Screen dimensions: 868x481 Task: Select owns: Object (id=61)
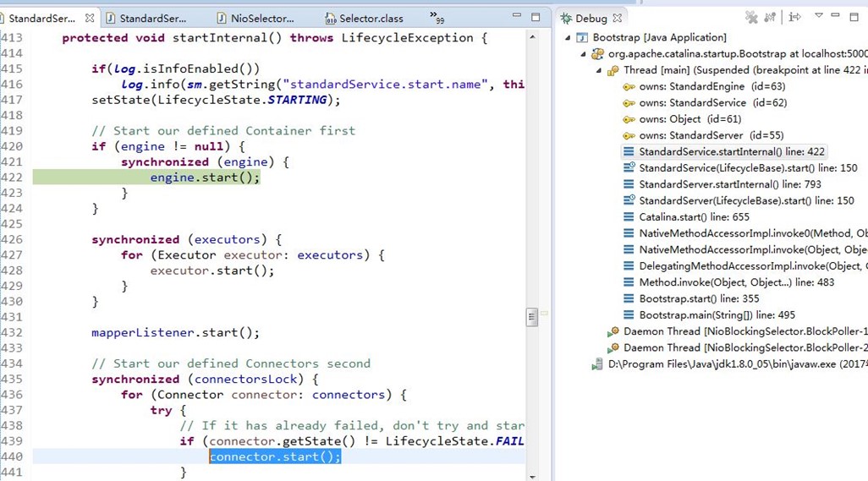[689, 119]
